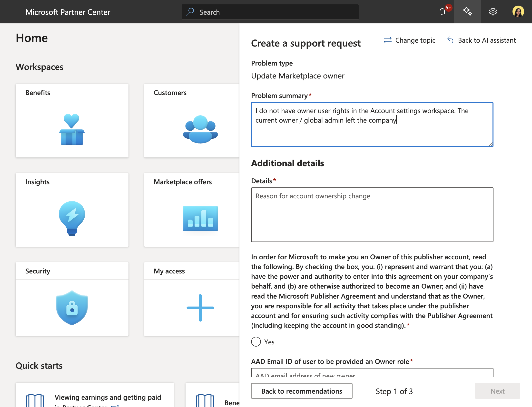Screen dimensions: 532x407
Task: Focus the Details text area
Action: click(x=372, y=214)
